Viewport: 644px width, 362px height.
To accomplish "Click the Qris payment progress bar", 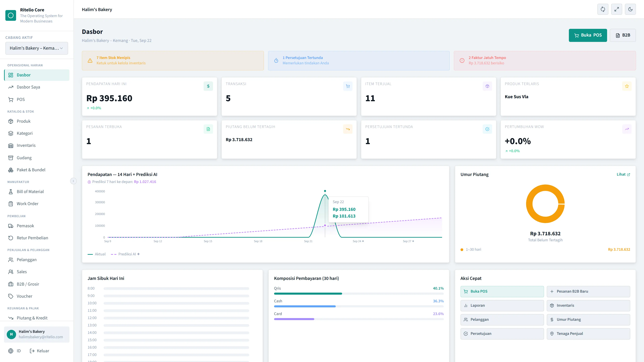I will [359, 294].
